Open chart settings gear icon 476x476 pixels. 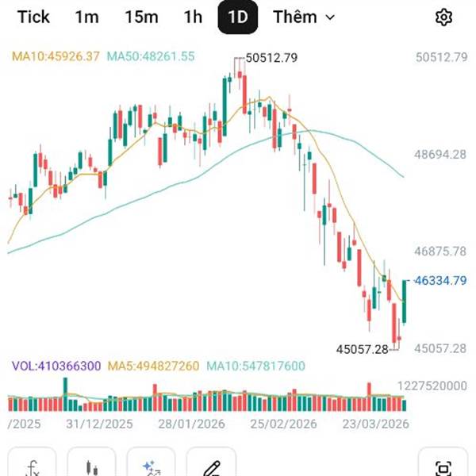click(x=444, y=17)
